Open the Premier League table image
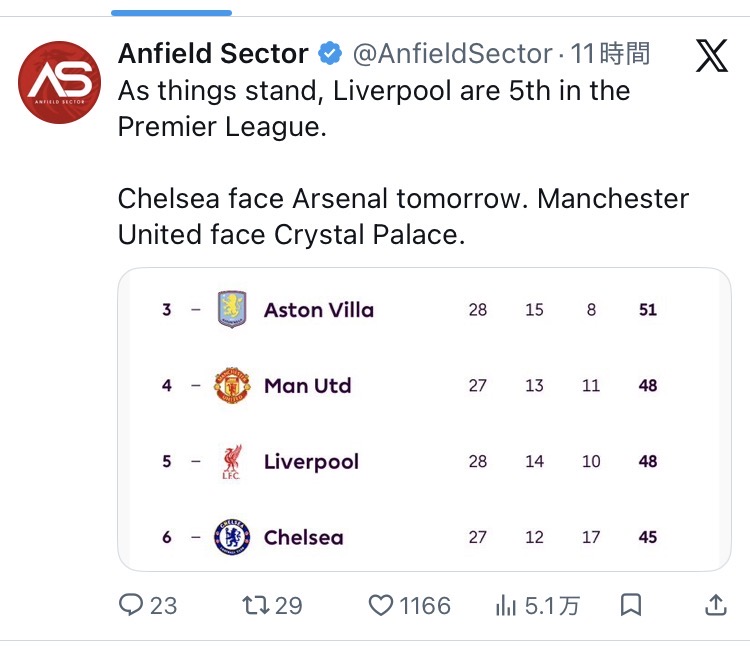The width and height of the screenshot is (750, 651). pos(424,419)
